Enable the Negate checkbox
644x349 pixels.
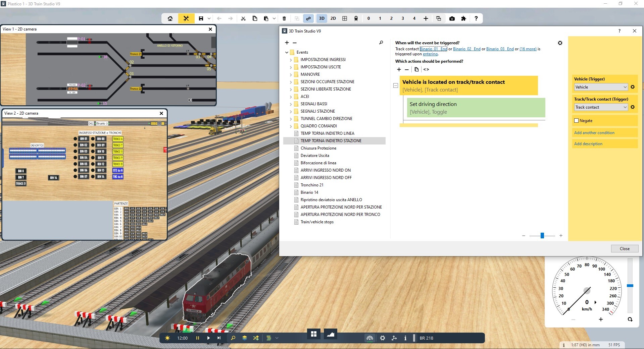point(577,121)
